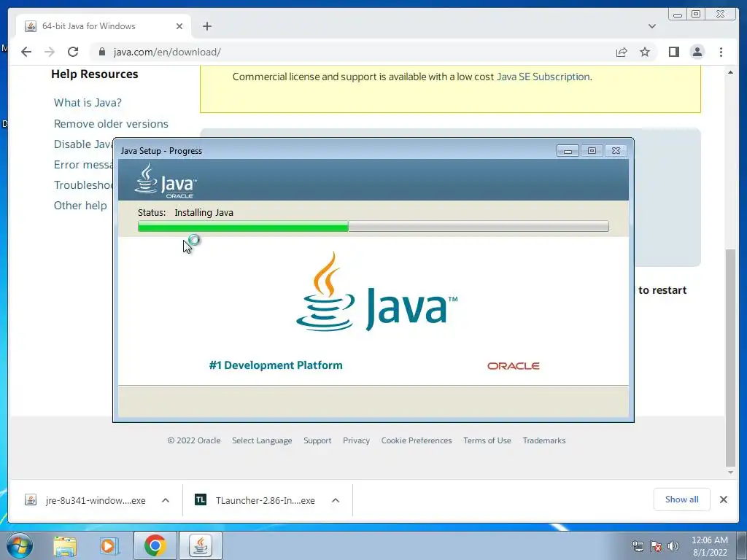The image size is (747, 560).
Task: Open Other help link
Action: (x=80, y=206)
